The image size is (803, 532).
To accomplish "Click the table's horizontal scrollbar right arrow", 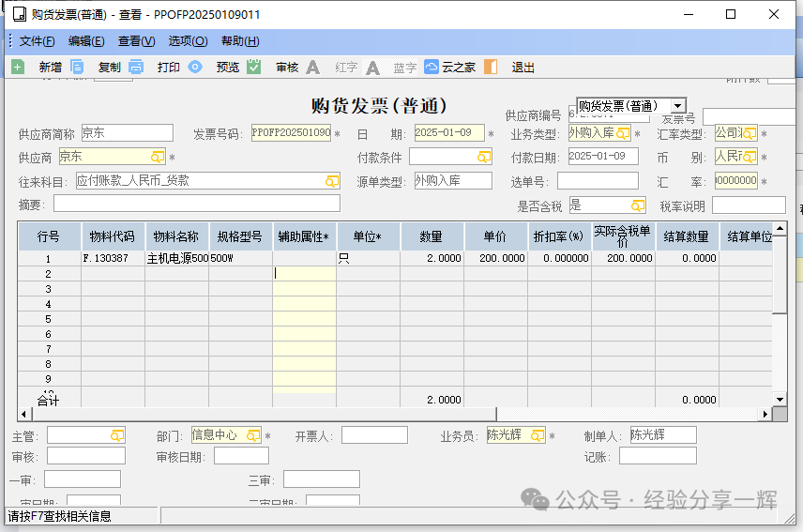I will point(765,414).
